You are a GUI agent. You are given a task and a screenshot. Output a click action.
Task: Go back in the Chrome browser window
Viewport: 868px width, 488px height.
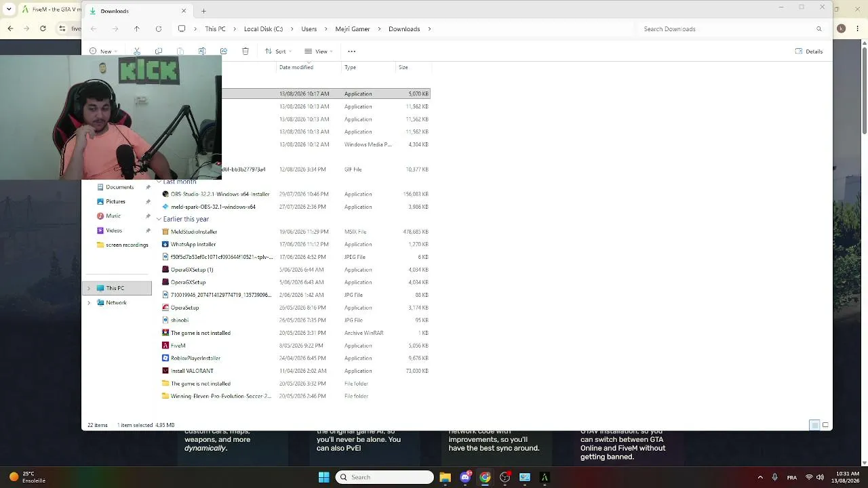(x=10, y=28)
